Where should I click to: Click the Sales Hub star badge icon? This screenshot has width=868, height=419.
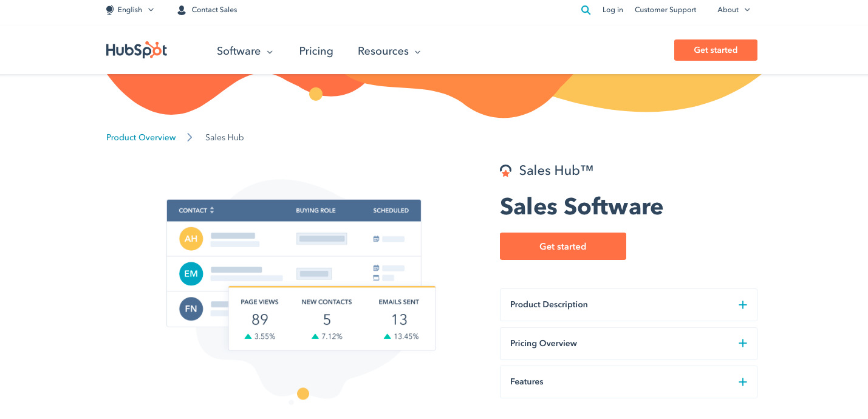pyautogui.click(x=505, y=171)
